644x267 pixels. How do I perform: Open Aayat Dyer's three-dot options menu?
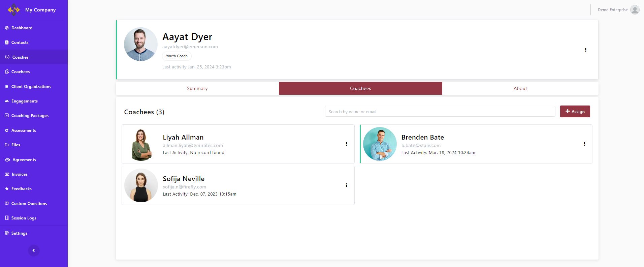click(x=585, y=50)
